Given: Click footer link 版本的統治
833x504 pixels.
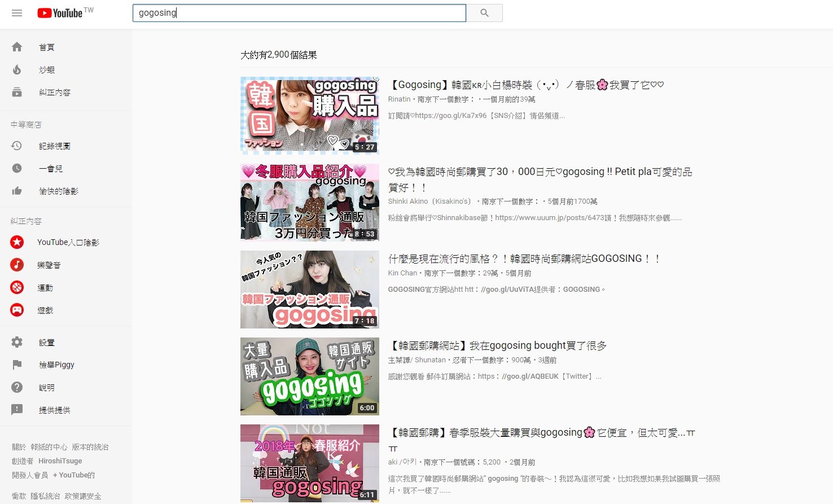Looking at the screenshot, I should click(90, 447).
